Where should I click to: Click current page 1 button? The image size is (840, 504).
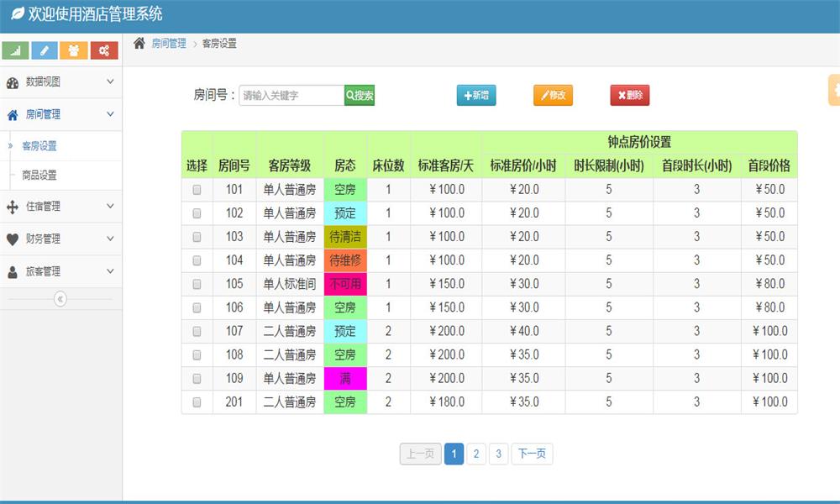[x=454, y=454]
